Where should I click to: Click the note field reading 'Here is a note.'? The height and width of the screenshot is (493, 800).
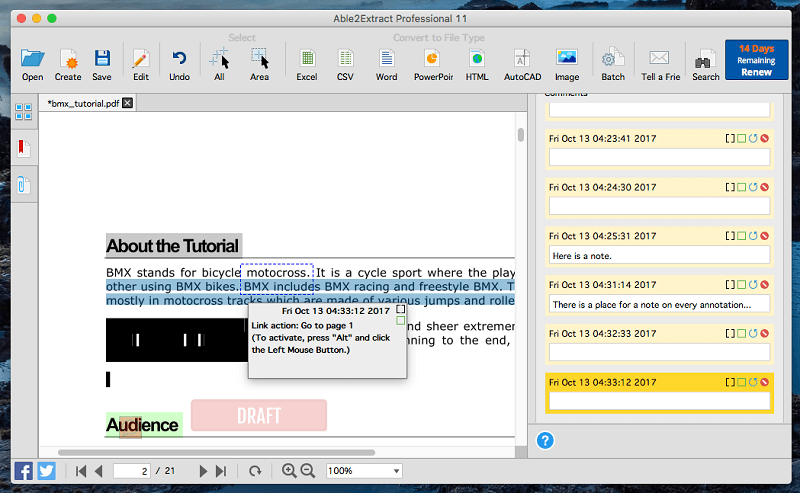coord(659,256)
